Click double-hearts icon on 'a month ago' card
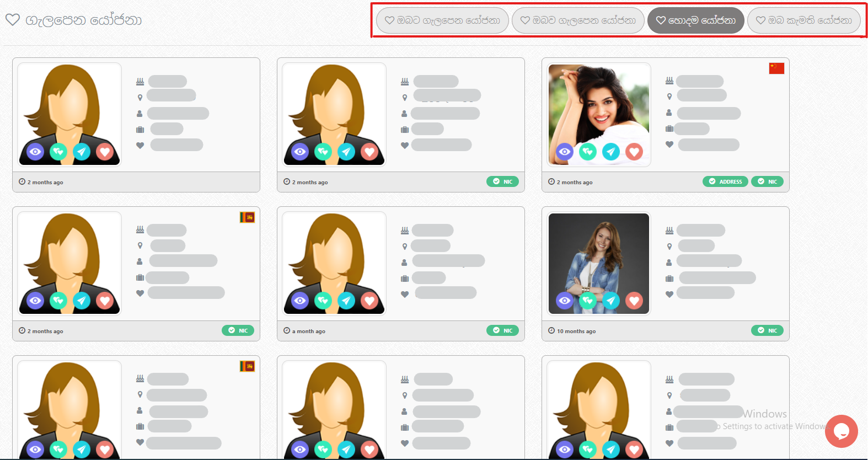The width and height of the screenshot is (868, 460). tap(323, 301)
